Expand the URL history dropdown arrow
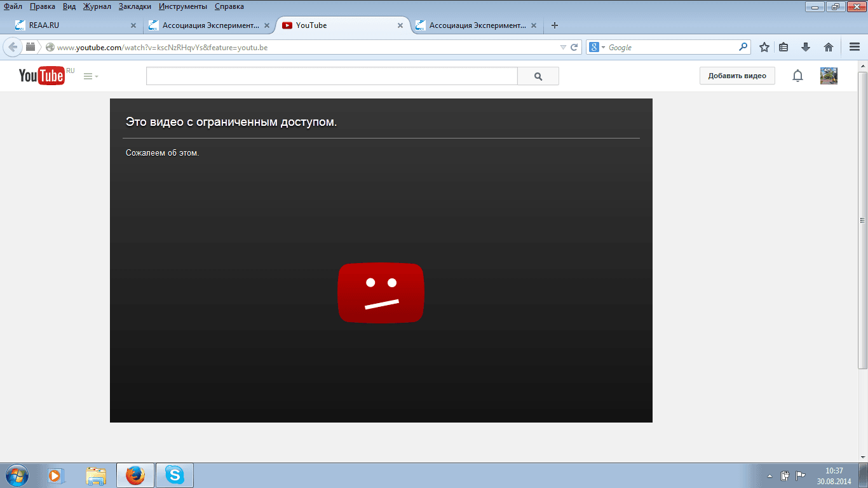 [x=563, y=47]
